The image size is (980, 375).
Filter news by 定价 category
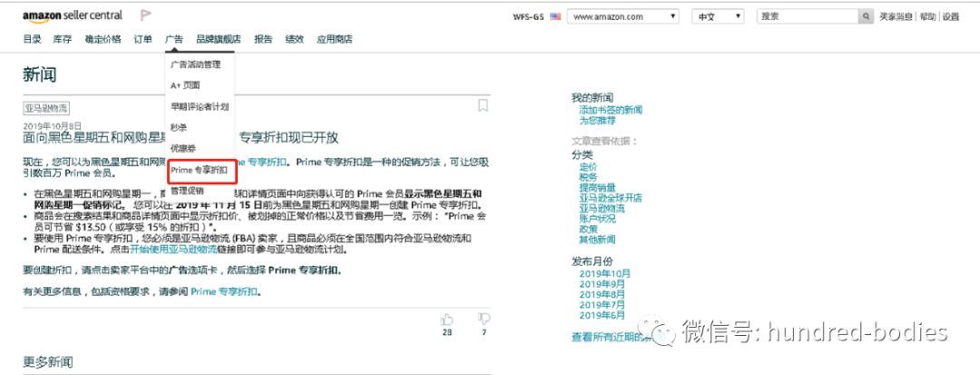click(x=588, y=167)
